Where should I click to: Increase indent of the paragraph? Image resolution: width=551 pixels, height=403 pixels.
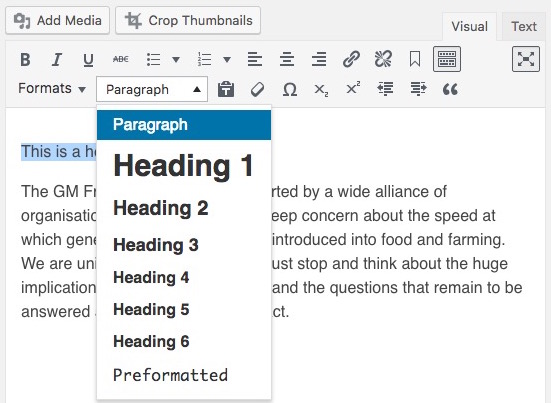coord(418,89)
